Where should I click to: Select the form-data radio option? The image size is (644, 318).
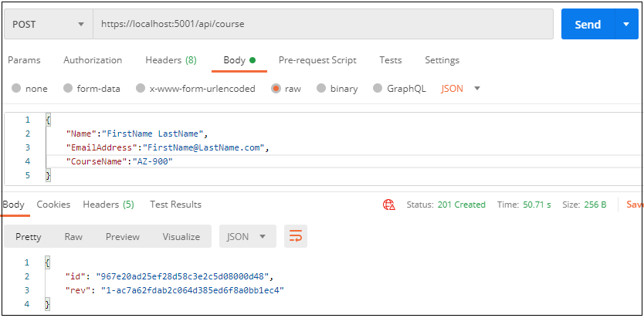[68, 89]
